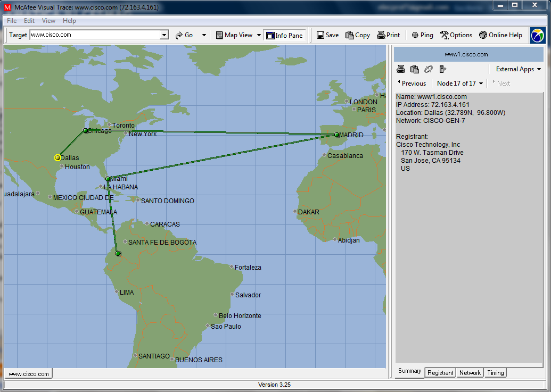Expand the Target address dropdown arrow
This screenshot has width=551, height=392.
[164, 35]
